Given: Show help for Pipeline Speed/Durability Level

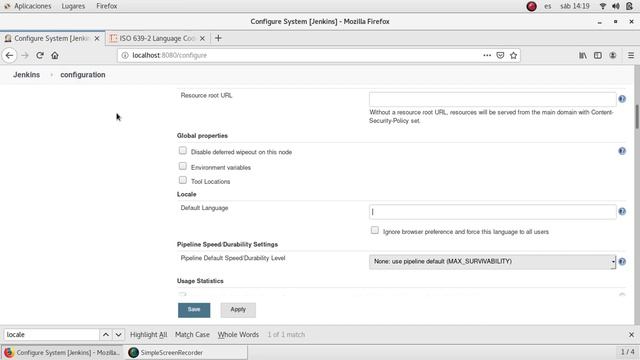Looking at the screenshot, I should pyautogui.click(x=622, y=262).
